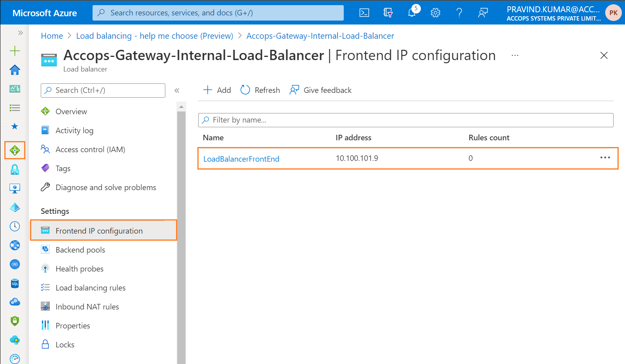This screenshot has width=625, height=364.
Task: Select Frontend IP configuration menu item
Action: click(x=104, y=230)
